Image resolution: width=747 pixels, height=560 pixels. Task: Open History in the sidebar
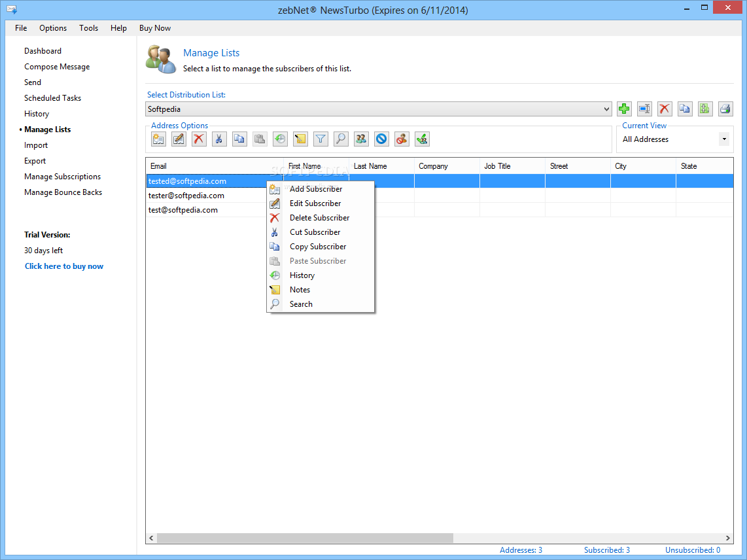point(37,114)
